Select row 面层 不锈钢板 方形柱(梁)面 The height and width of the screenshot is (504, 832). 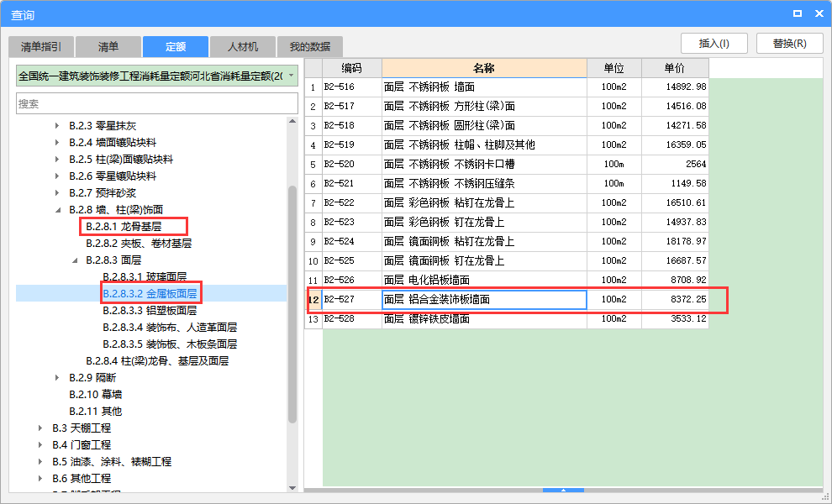click(507, 106)
